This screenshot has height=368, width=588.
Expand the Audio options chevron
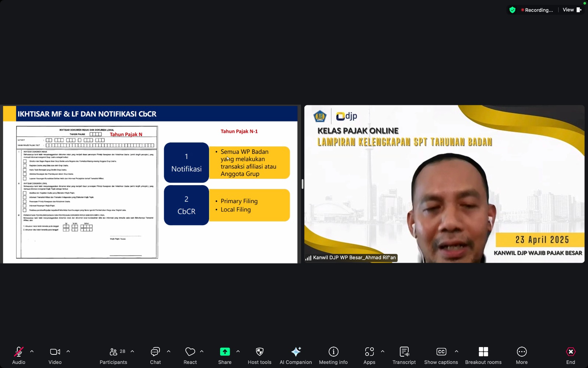32,351
